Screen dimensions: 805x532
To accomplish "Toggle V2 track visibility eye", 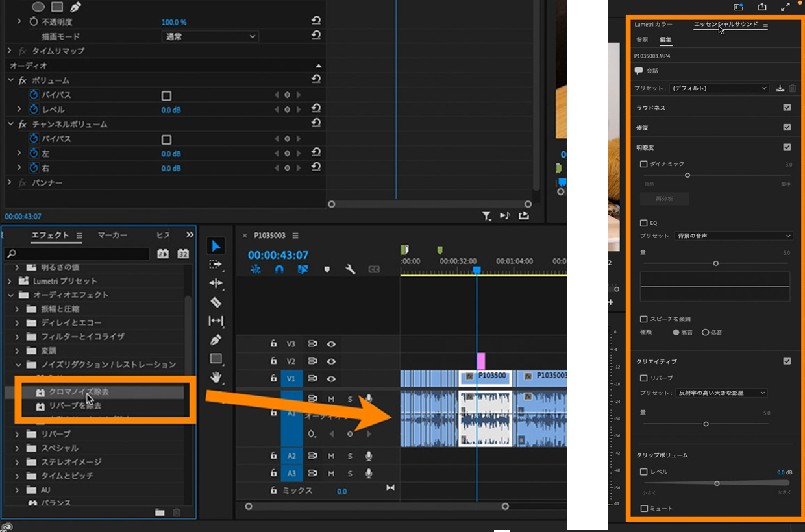I will coord(331,361).
